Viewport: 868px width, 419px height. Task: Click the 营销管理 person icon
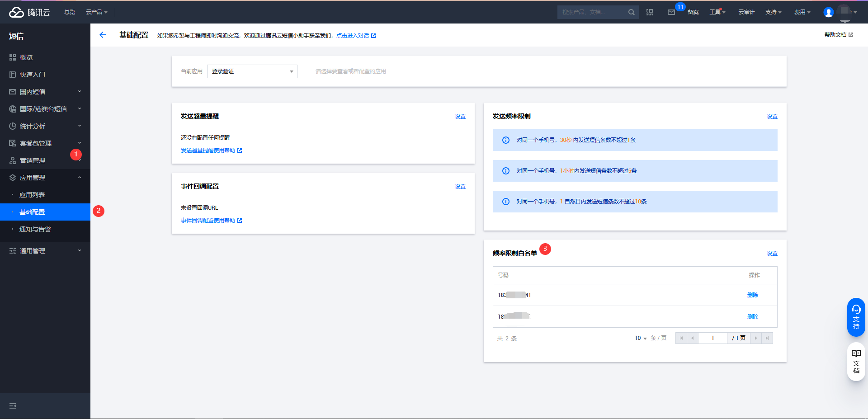click(13, 160)
